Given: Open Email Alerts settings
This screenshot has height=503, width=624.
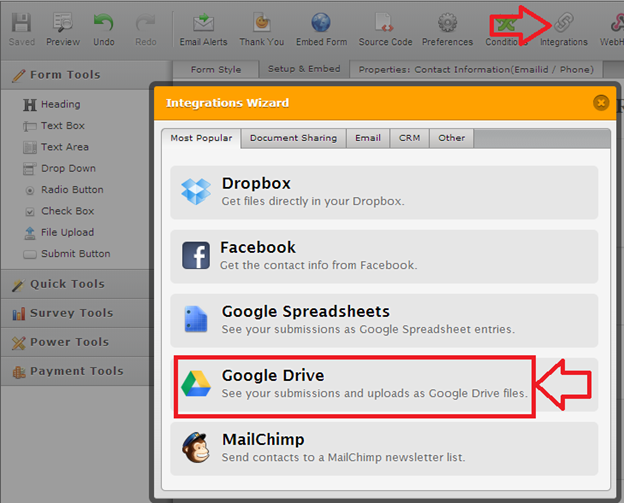Looking at the screenshot, I should (x=203, y=29).
